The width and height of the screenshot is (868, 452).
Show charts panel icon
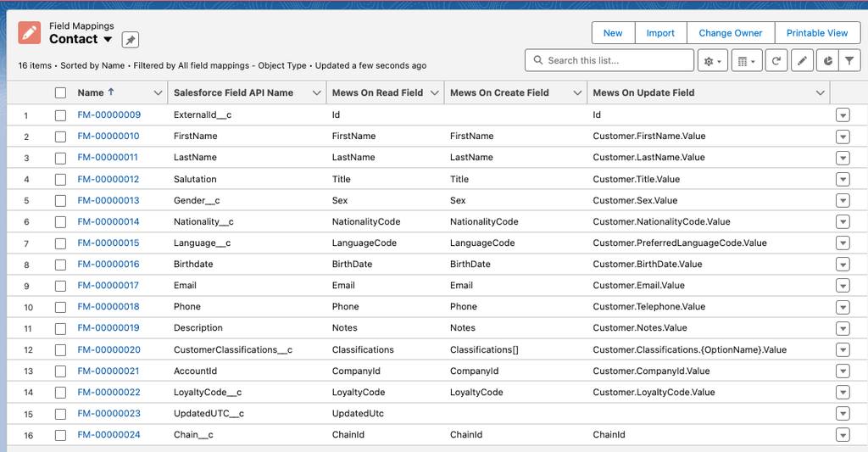coord(827,60)
